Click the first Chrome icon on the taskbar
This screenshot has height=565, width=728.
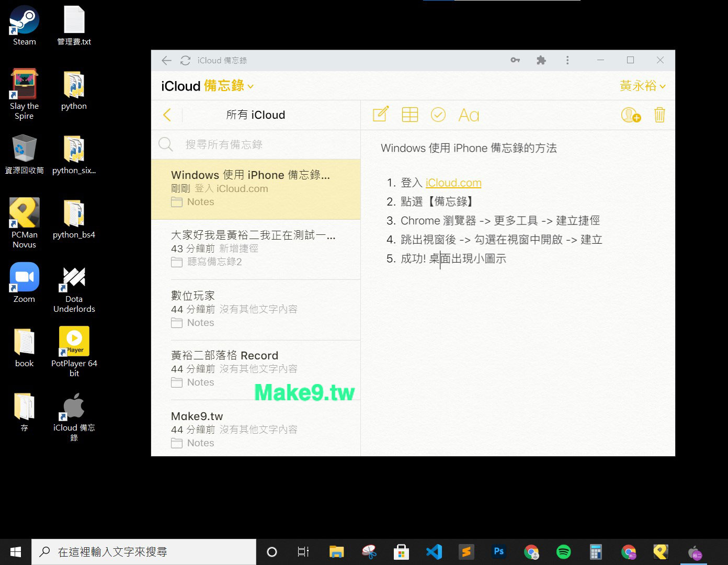pos(531,552)
